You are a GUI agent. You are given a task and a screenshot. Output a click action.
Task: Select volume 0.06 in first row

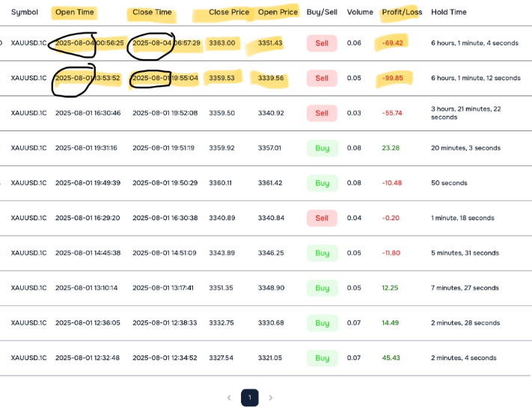[x=354, y=43]
